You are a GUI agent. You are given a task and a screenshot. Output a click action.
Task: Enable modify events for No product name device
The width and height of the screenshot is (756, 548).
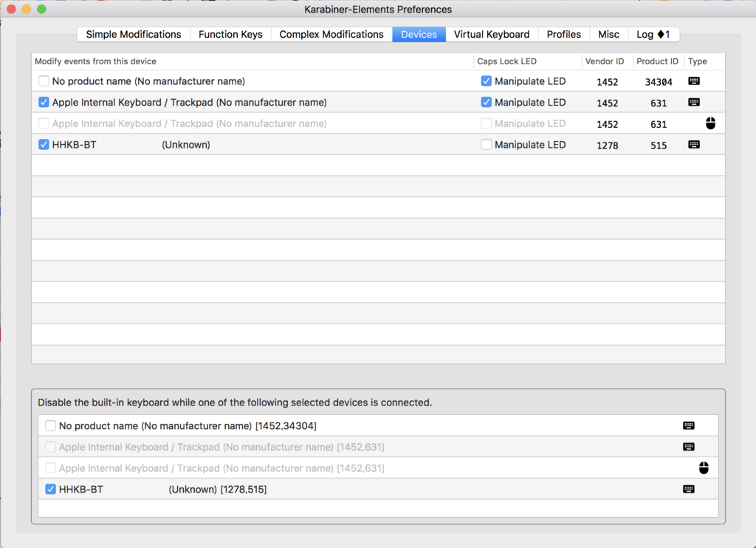click(44, 81)
